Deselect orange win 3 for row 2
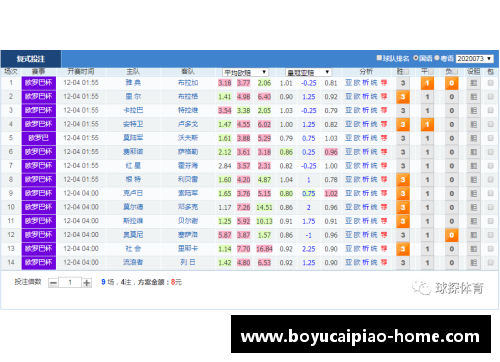 (403, 97)
